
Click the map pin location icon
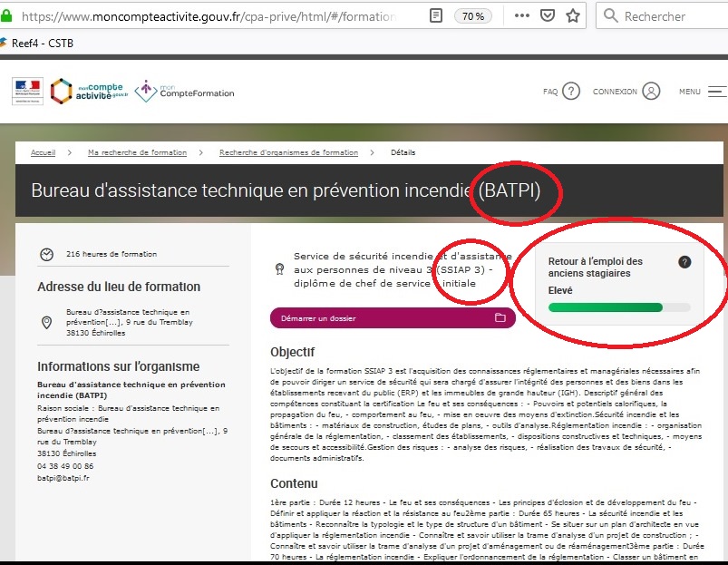(x=46, y=322)
